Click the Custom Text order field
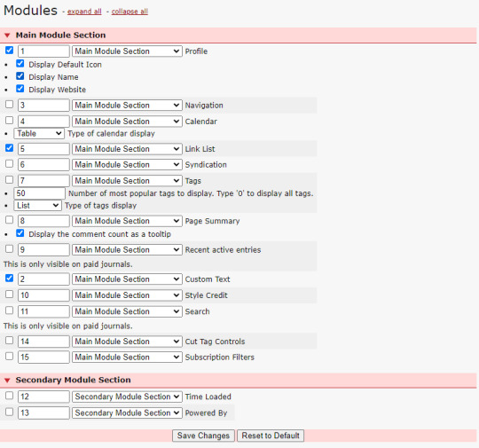The image size is (479, 448). pyautogui.click(x=43, y=279)
